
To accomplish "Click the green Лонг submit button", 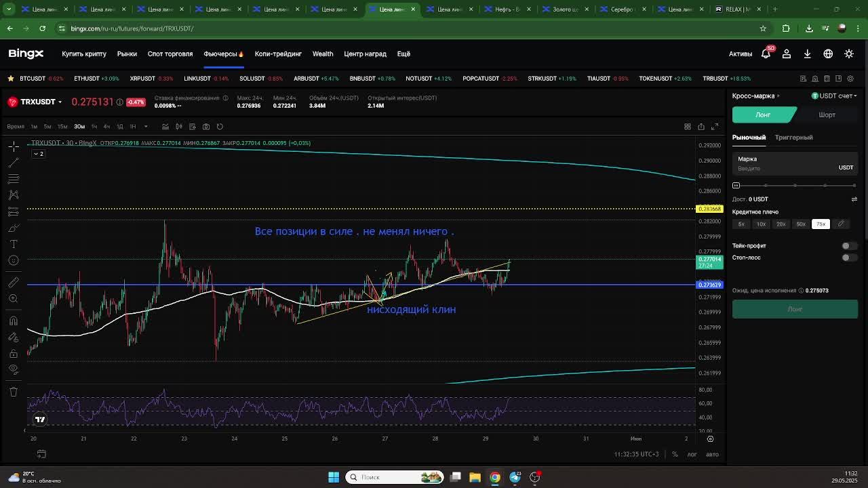I will [x=795, y=309].
